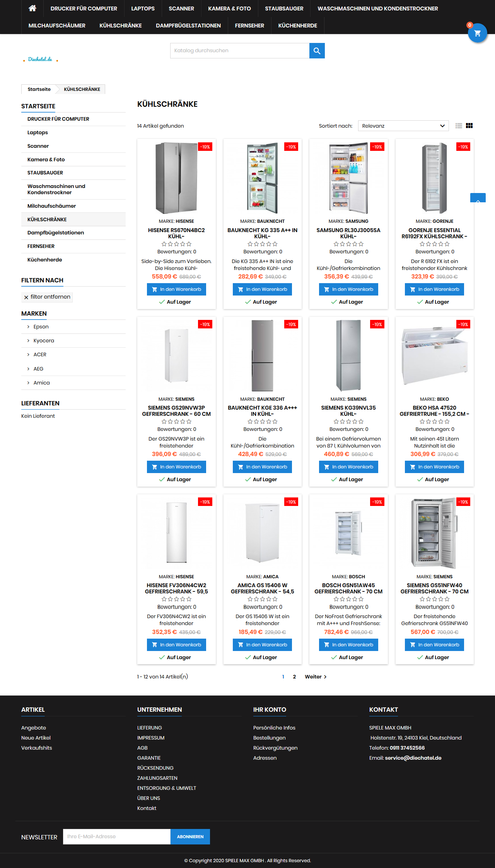Viewport: 495px width, 868px height.
Task: Click the home icon in navigation bar
Action: [x=32, y=8]
